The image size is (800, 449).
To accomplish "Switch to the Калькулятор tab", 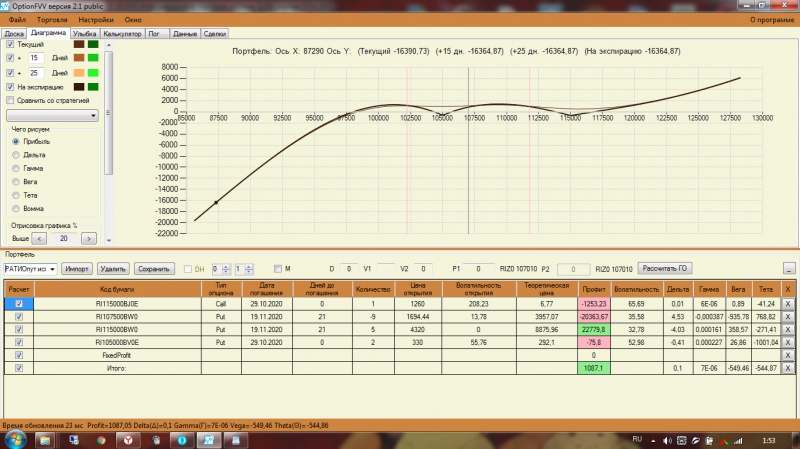I will pyautogui.click(x=122, y=34).
